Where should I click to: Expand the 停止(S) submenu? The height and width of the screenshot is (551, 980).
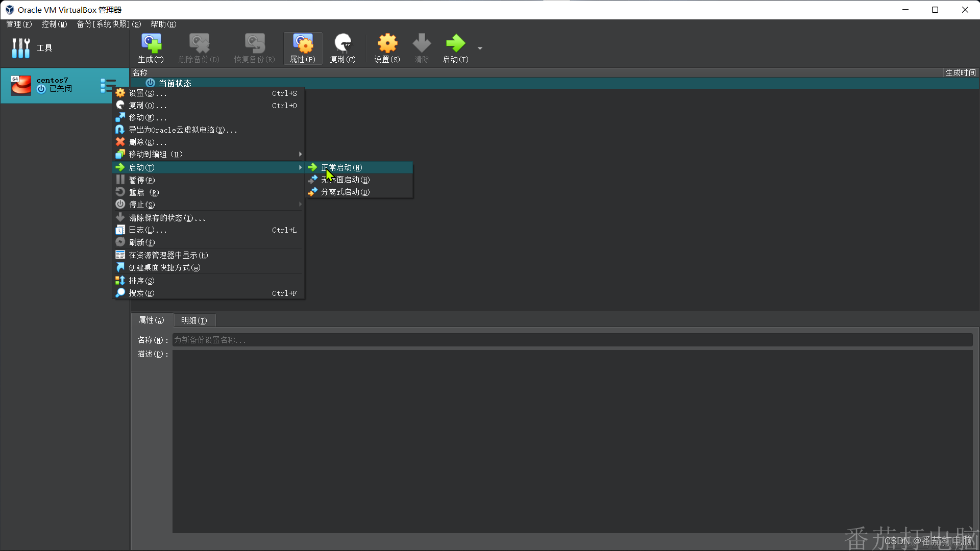click(x=208, y=205)
